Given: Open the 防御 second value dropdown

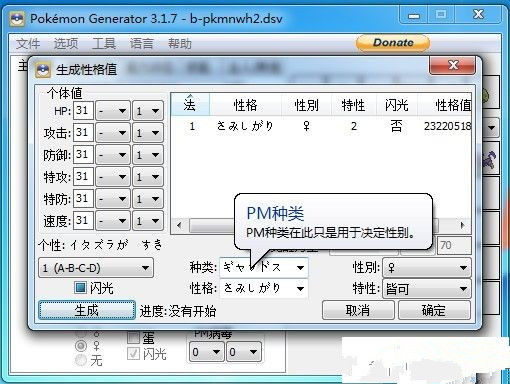Looking at the screenshot, I should click(x=148, y=155).
